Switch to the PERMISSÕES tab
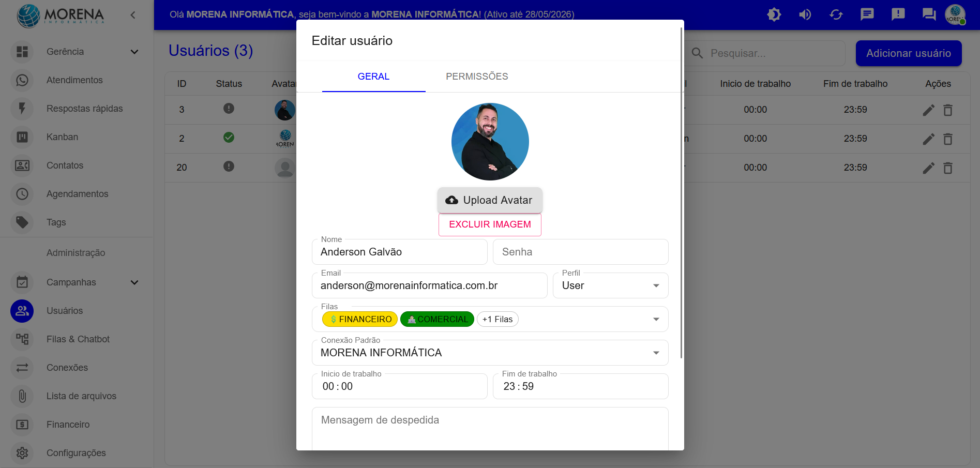This screenshot has width=980, height=468. 477,77
